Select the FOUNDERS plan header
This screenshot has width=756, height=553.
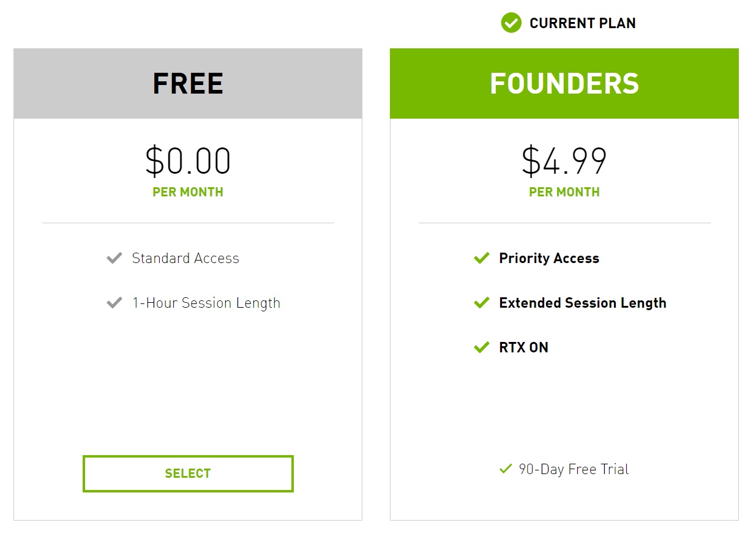click(564, 84)
